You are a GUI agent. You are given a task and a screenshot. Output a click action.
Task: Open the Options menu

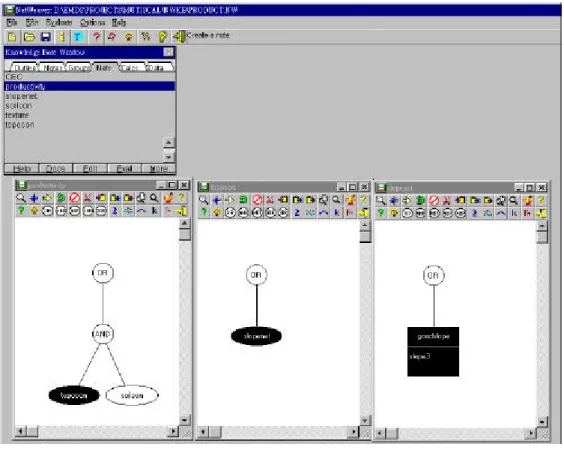click(92, 23)
